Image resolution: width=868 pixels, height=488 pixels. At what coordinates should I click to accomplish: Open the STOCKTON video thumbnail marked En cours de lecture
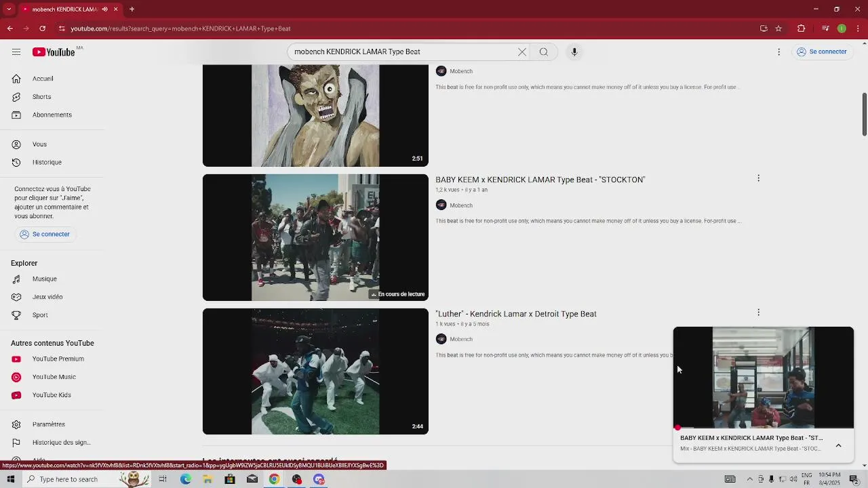pyautogui.click(x=315, y=237)
